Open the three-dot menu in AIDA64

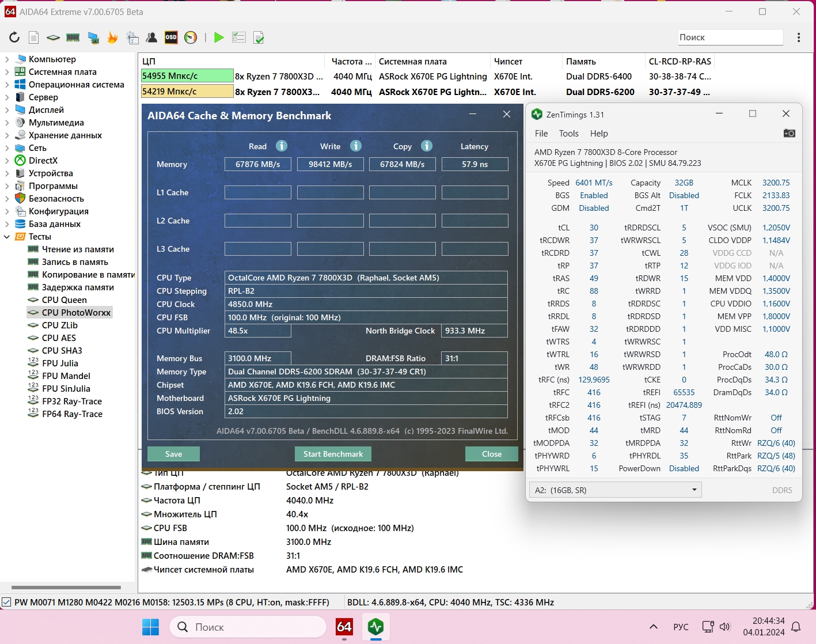click(x=799, y=37)
